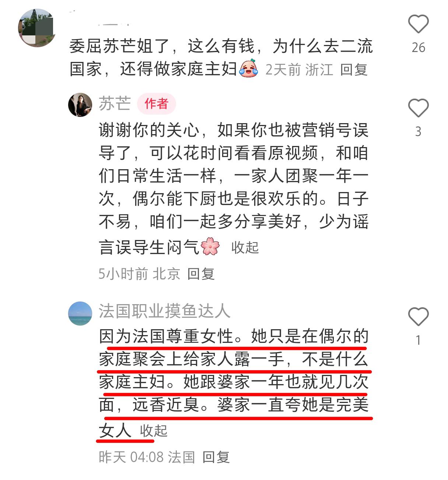Image resolution: width=448 pixels, height=480 pixels.
Task: Click the cherry blossom emoji
Action: point(211,246)
